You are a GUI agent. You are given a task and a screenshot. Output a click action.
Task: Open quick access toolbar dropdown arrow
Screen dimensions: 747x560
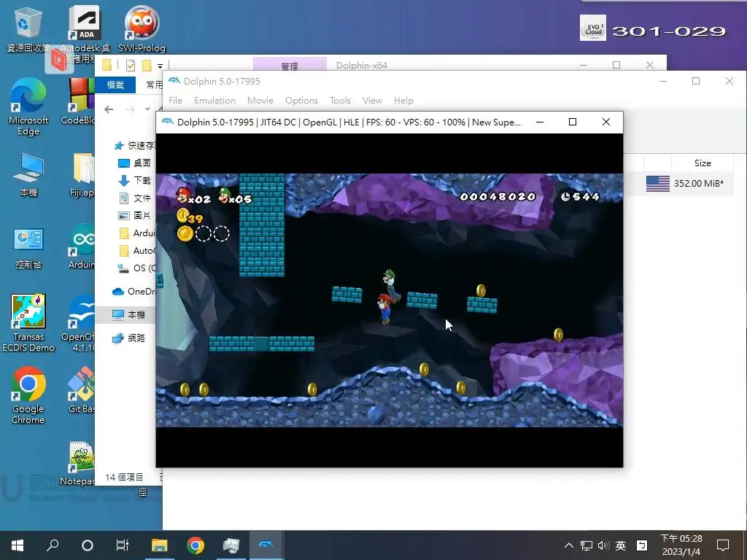point(160,66)
